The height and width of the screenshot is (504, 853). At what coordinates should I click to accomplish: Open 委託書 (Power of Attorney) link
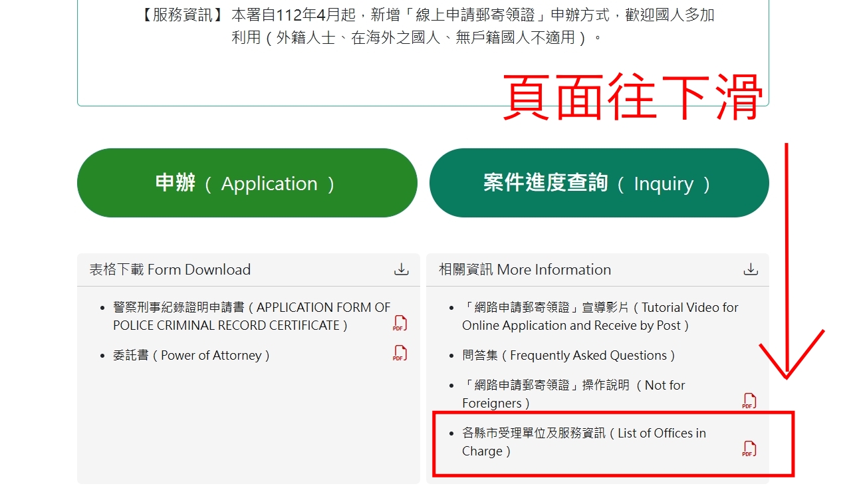(191, 355)
